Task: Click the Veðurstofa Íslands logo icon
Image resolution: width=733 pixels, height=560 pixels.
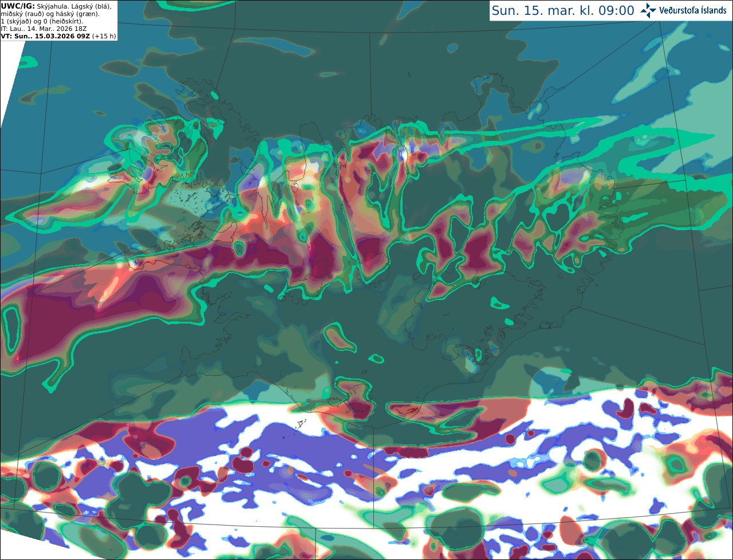Action: point(648,10)
